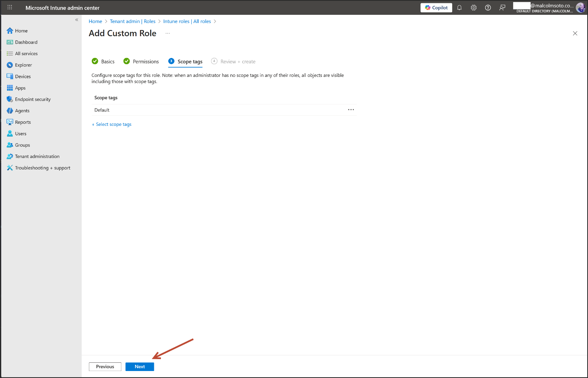Collapse the left navigation sidebar
The image size is (588, 378).
coord(77,20)
